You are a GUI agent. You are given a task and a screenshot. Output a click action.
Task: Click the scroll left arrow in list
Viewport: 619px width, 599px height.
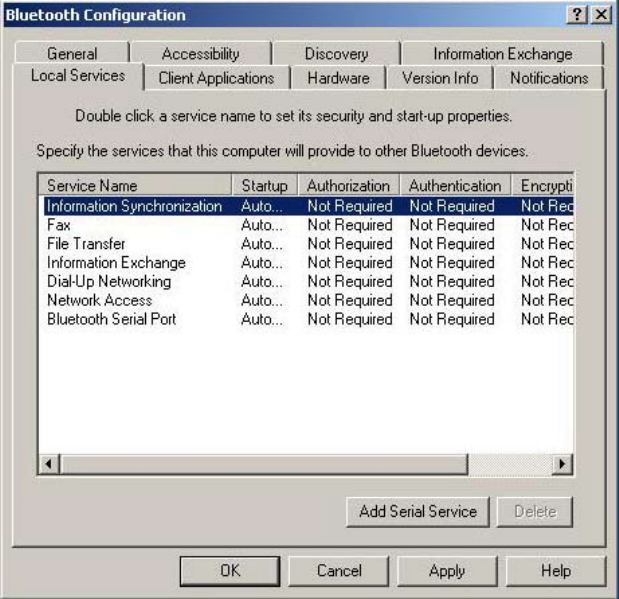[x=49, y=464]
